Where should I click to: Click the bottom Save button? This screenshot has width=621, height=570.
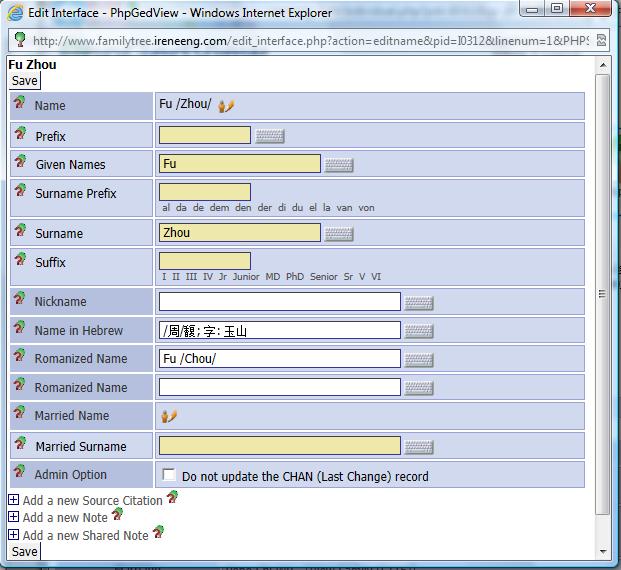click(25, 551)
